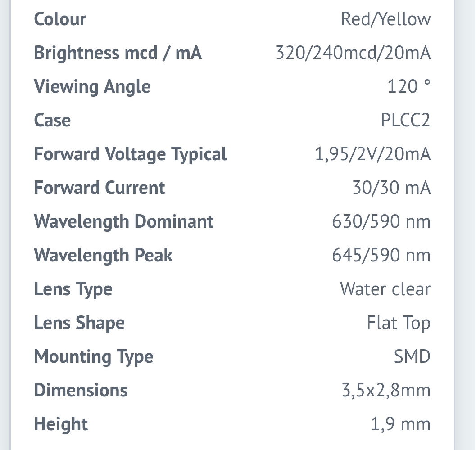476x450 pixels.
Task: Select the 'Water clear' lens type value
Action: pyautogui.click(x=385, y=289)
